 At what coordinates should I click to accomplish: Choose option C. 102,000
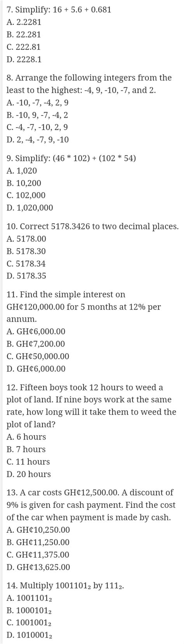click(26, 196)
